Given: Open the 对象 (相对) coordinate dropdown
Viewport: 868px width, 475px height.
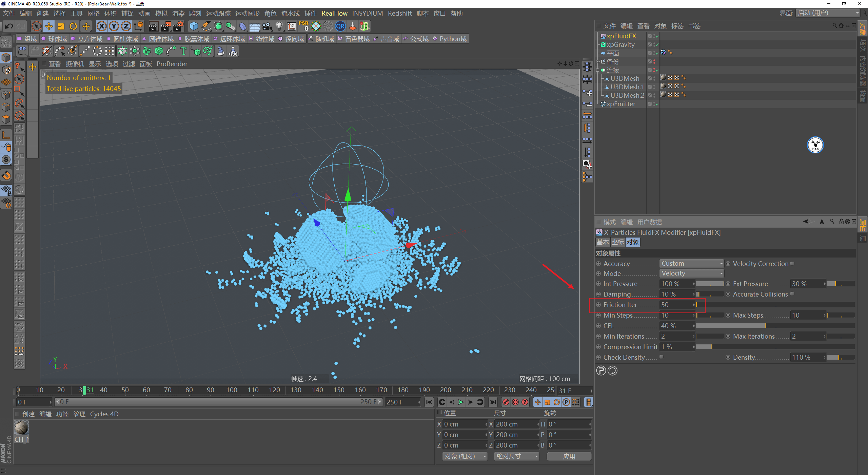Looking at the screenshot, I should pos(465,456).
